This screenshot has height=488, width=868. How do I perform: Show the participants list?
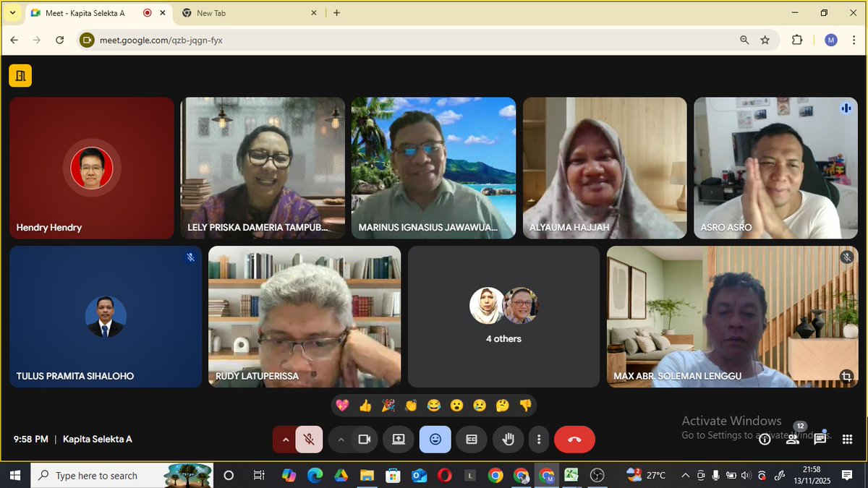tap(792, 439)
